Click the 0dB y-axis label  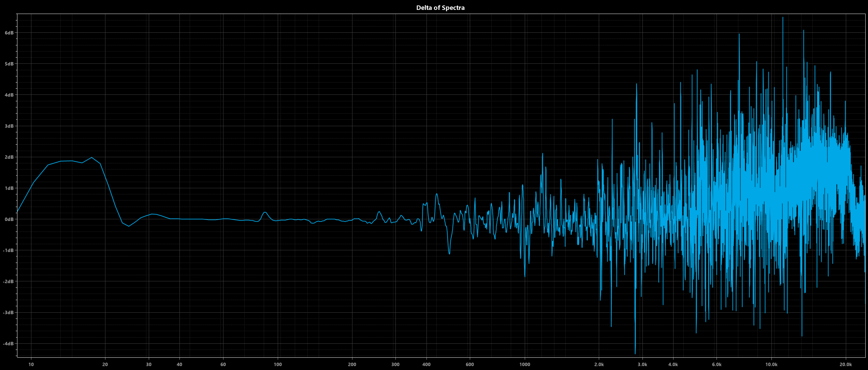click(x=9, y=219)
